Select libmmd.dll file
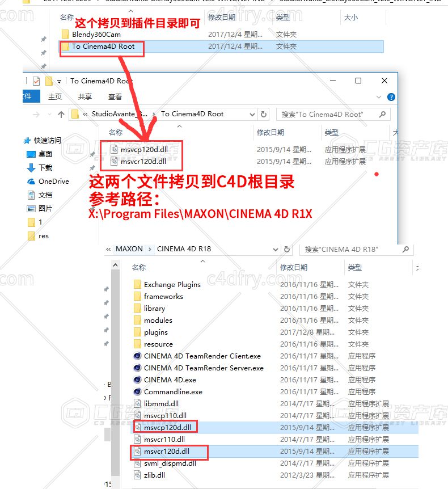This screenshot has height=489, width=448. [x=157, y=403]
